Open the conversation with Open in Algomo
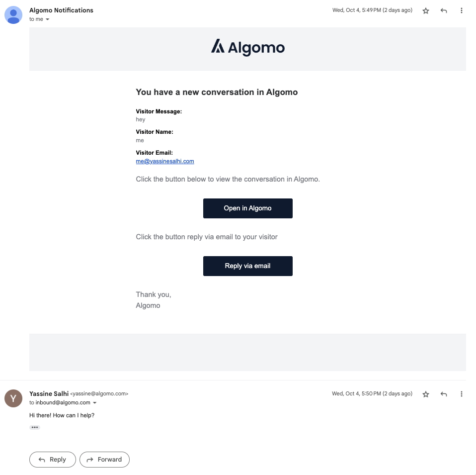 point(248,208)
